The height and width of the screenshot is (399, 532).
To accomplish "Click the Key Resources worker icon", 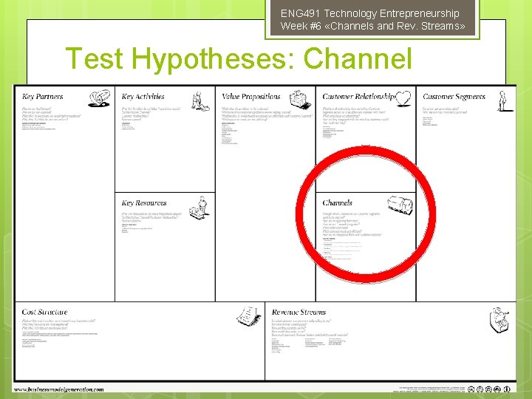I will [x=199, y=208].
